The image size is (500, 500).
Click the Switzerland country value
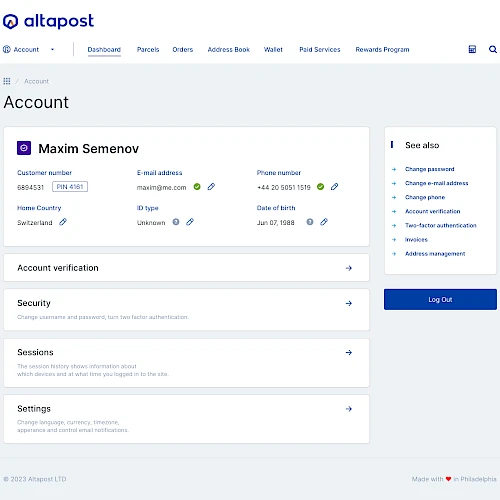point(35,222)
